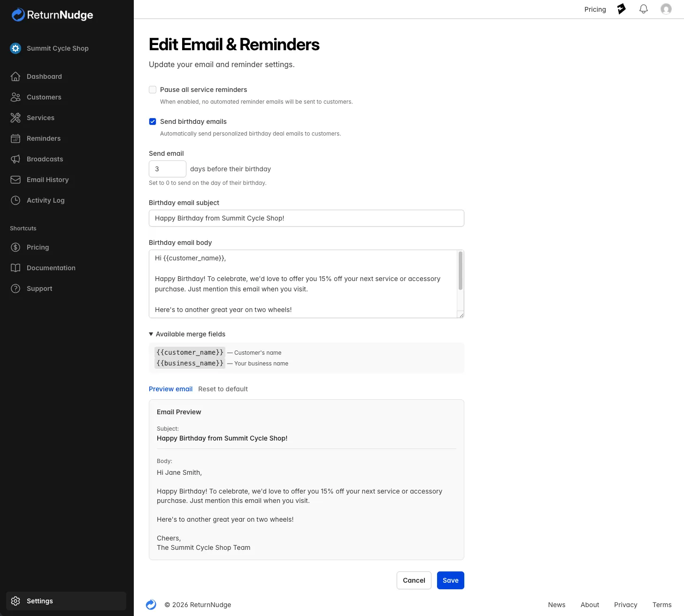The image size is (684, 616).
Task: Click the birthday email body scrollbar
Action: pyautogui.click(x=460, y=271)
